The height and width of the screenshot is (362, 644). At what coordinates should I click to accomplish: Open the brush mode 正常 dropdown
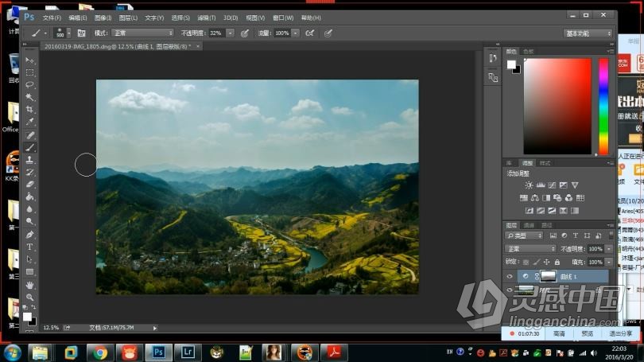(x=142, y=33)
